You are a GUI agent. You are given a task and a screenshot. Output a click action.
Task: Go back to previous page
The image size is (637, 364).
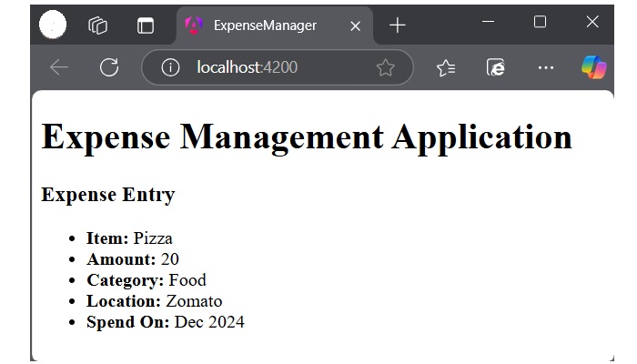tap(59, 67)
